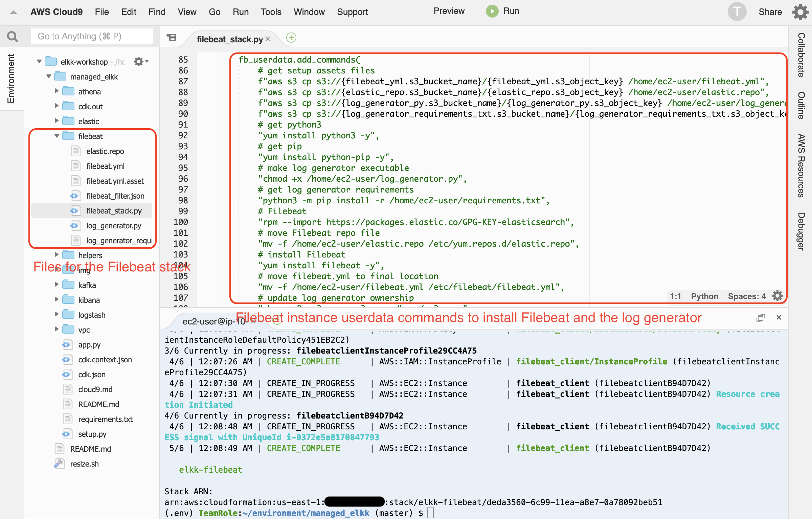Screen dimensions: 812x519
Task: Open Cloud9 preferences gear icon top right
Action: 800,12
